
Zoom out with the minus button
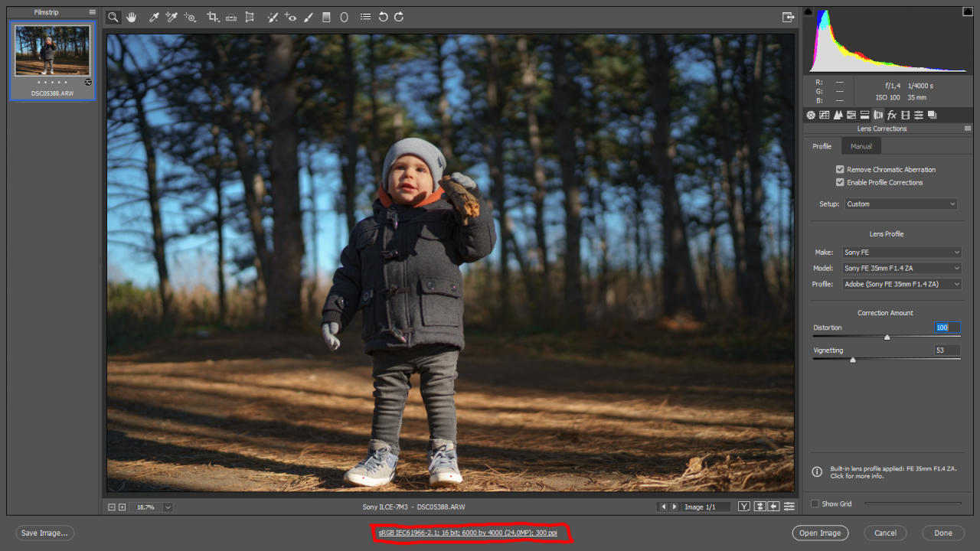click(112, 507)
